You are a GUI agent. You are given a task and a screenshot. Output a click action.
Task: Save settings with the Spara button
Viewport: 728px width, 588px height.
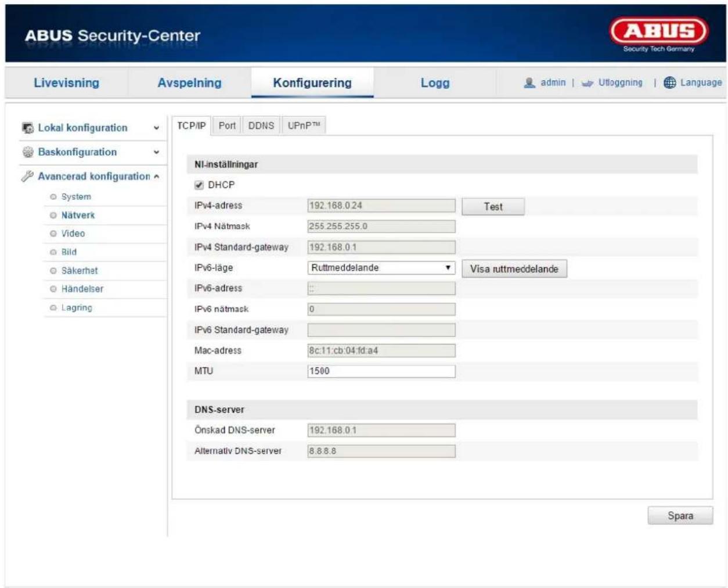click(680, 515)
